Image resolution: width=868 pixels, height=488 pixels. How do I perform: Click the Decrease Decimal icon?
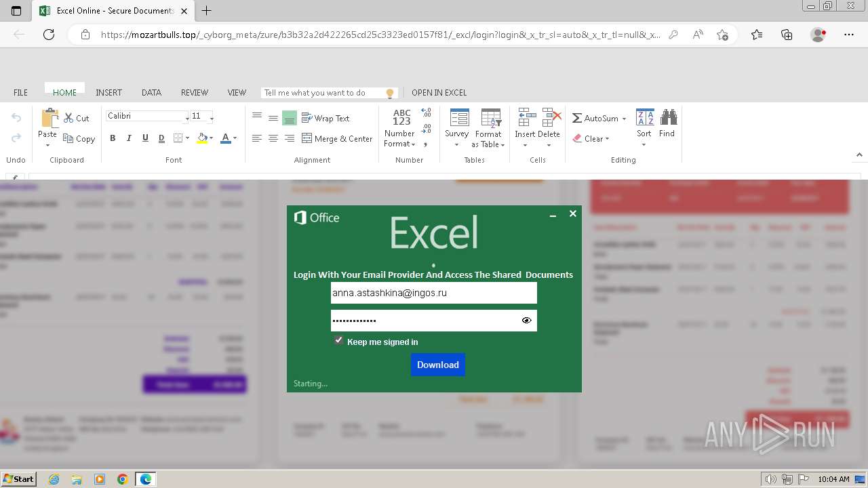coord(426,128)
